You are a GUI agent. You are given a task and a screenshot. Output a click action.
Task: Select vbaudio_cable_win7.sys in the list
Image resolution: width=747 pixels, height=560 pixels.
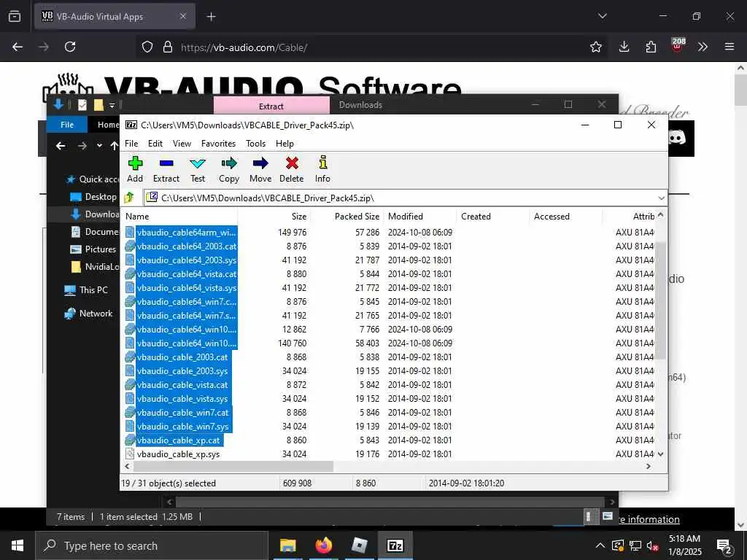pyautogui.click(x=388, y=426)
